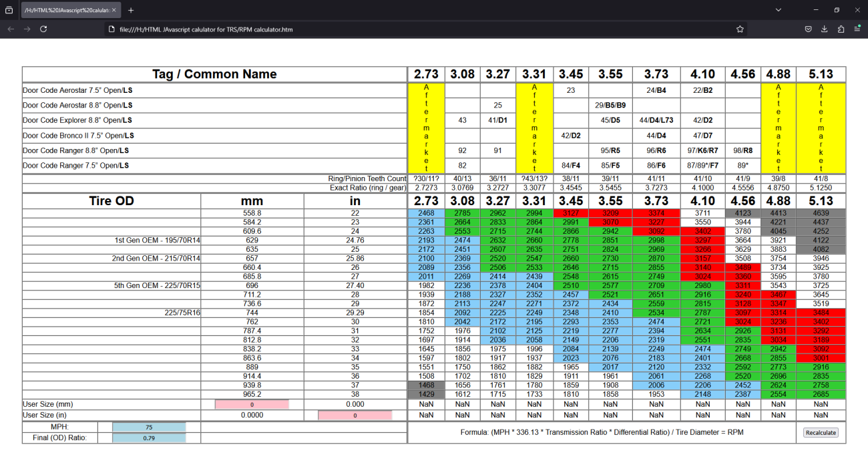Reload the calculator page
The image size is (868, 471).
(x=43, y=29)
